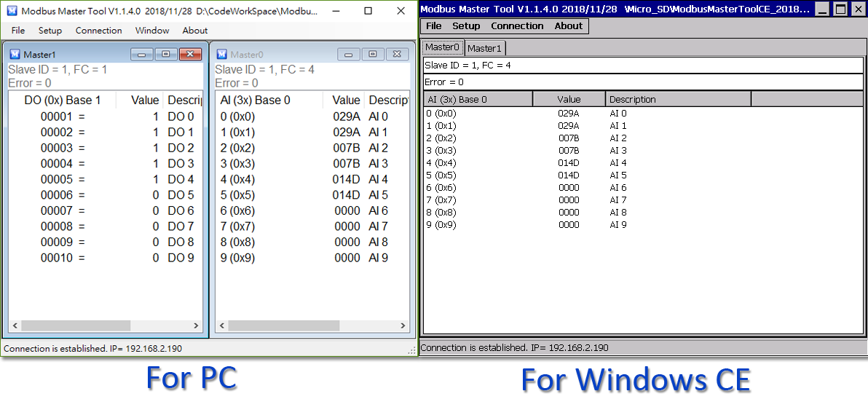Select row 00001 in Master1 window
Viewport: 868px width, 399px height.
pos(105,116)
